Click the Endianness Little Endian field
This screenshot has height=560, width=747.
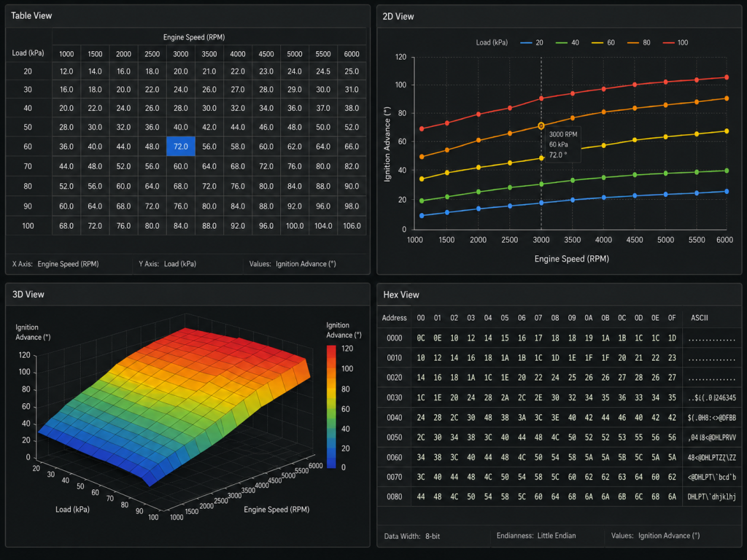pyautogui.click(x=536, y=536)
